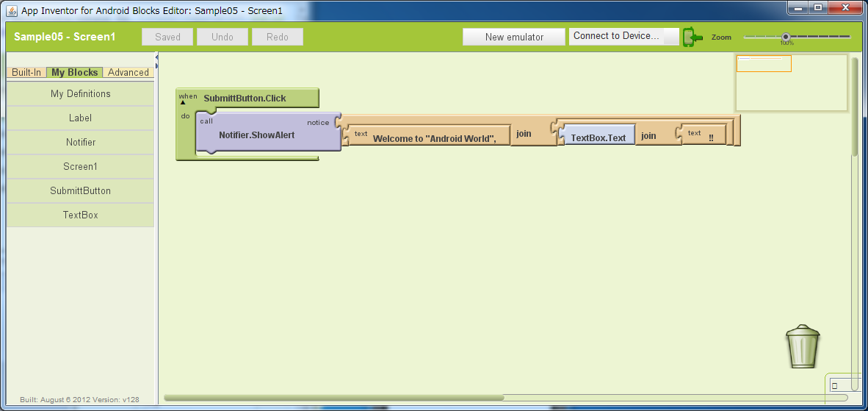The height and width of the screenshot is (411, 868).
Task: Click the Zoom slider handle
Action: coord(786,36)
